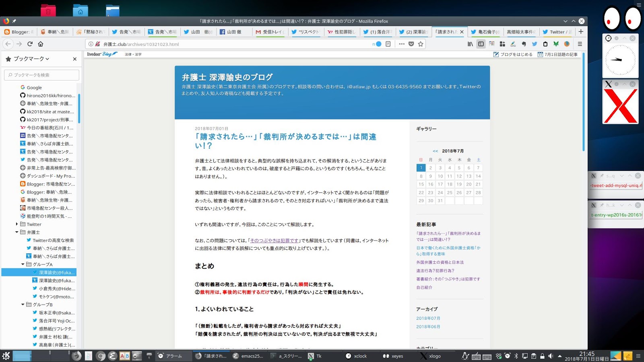Click the bookmarks sidebar scrollbar

click(79, 109)
